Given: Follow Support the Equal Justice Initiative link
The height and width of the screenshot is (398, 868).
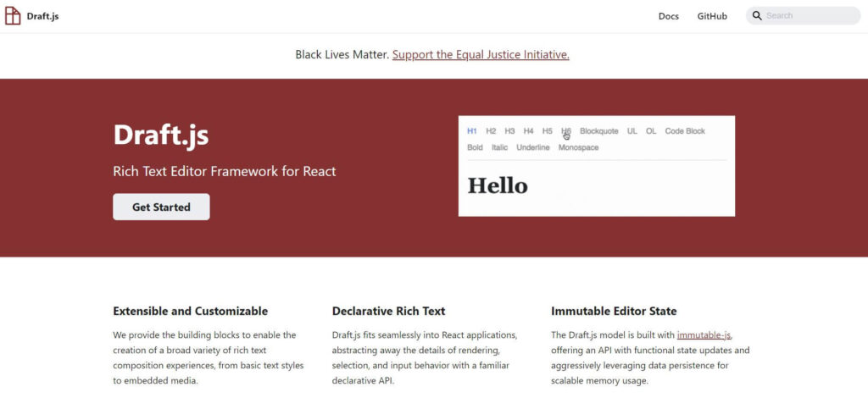Looking at the screenshot, I should [x=481, y=55].
